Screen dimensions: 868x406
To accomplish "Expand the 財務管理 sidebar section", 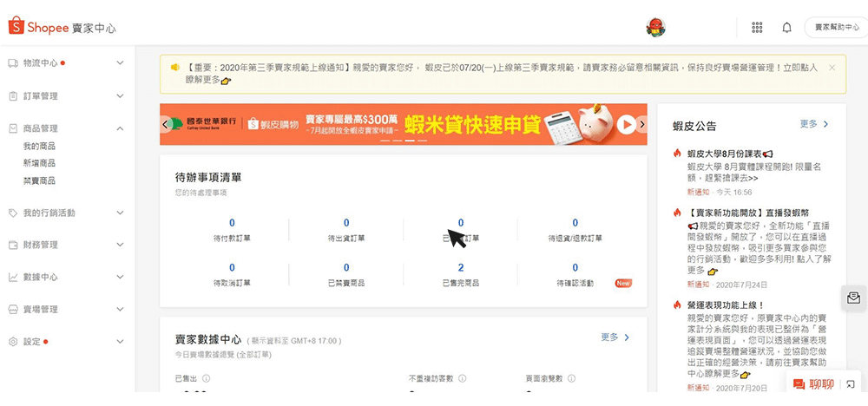I will [120, 246].
